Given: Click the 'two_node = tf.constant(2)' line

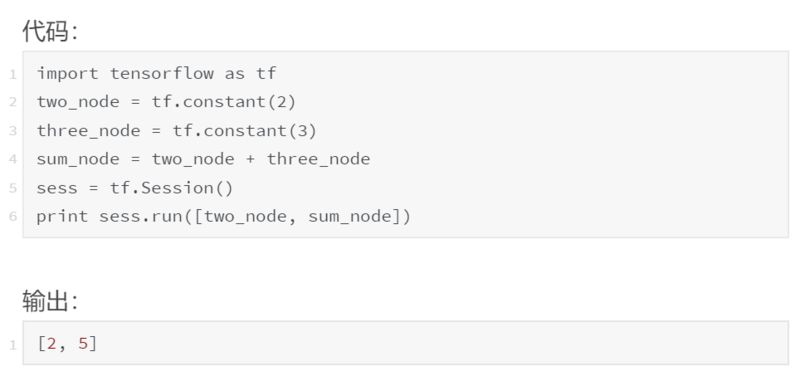Looking at the screenshot, I should coord(166,103).
